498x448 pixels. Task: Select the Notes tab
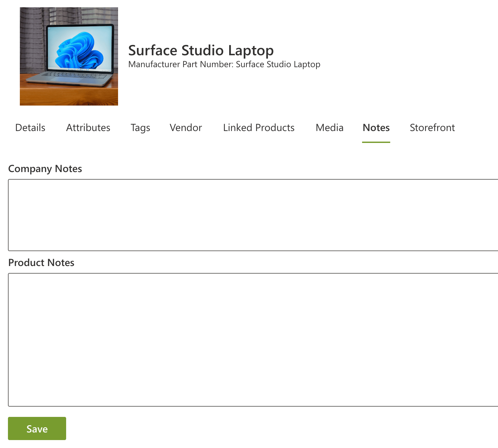click(x=376, y=128)
